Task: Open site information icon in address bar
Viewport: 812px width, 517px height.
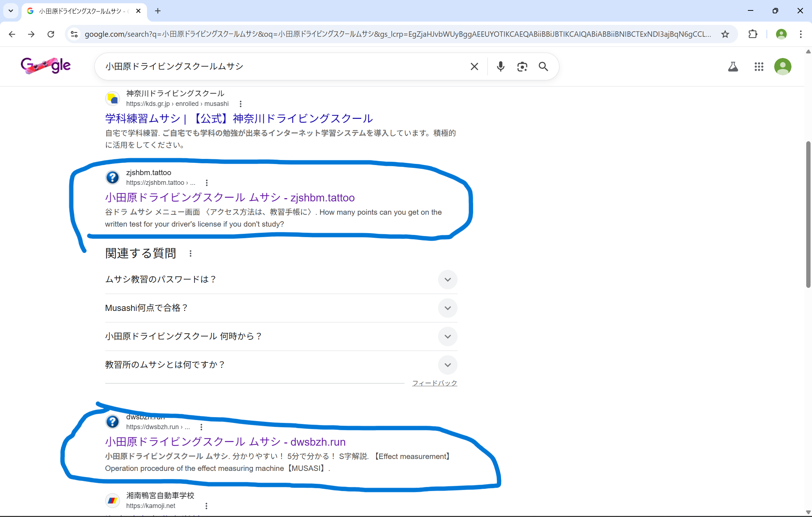Action: pyautogui.click(x=74, y=34)
